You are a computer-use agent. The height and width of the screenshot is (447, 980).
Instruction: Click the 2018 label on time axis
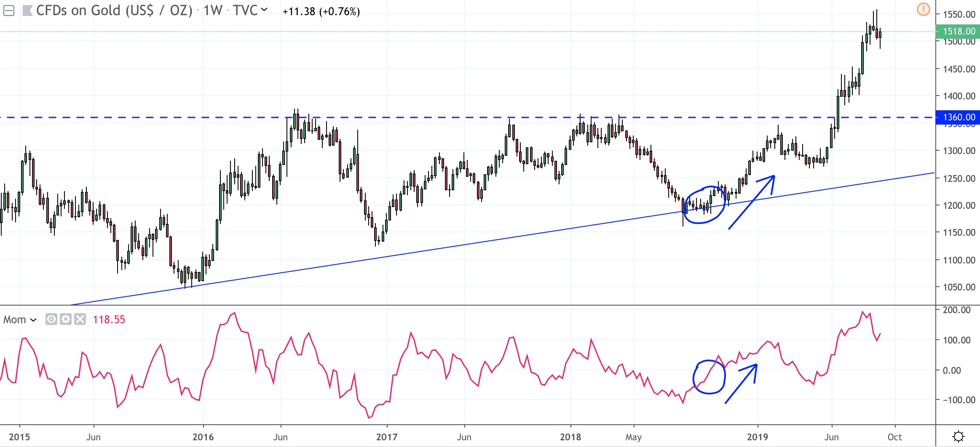570,437
